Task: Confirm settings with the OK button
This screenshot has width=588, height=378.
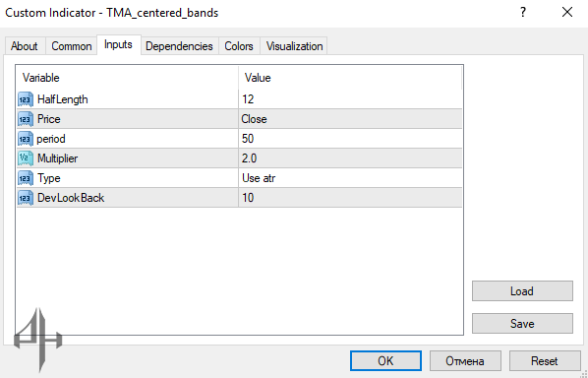Action: coord(385,360)
